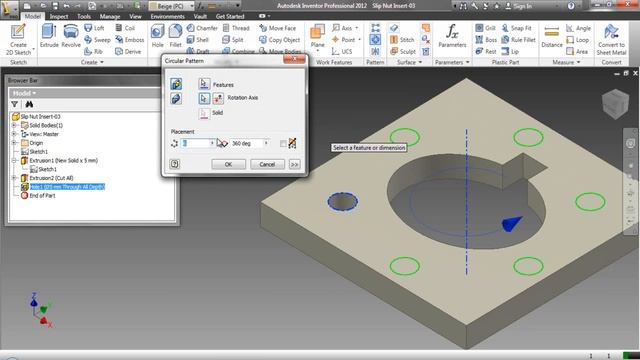Image resolution: width=640 pixels, height=360 pixels.
Task: Click the Copy Object tool
Action: coord(280,40)
